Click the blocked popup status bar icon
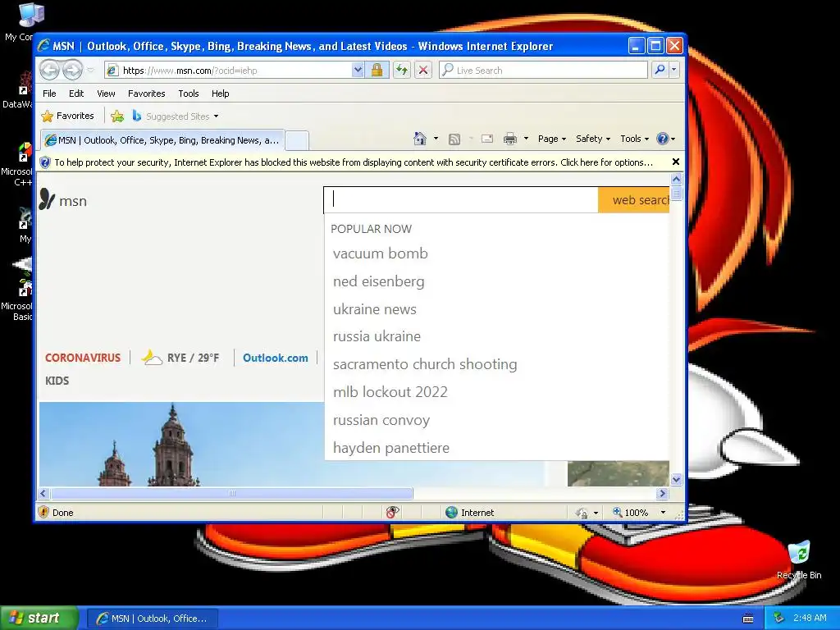Screen dimensions: 840x630 point(392,513)
